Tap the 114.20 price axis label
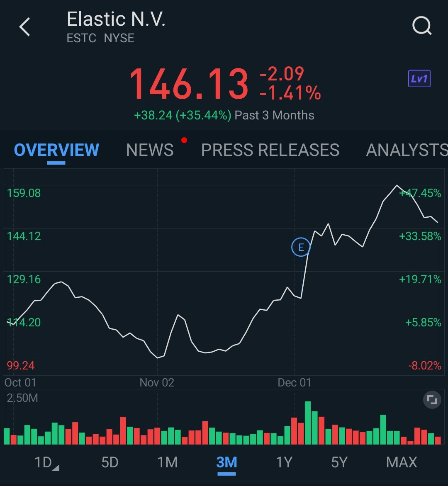 pos(24,322)
